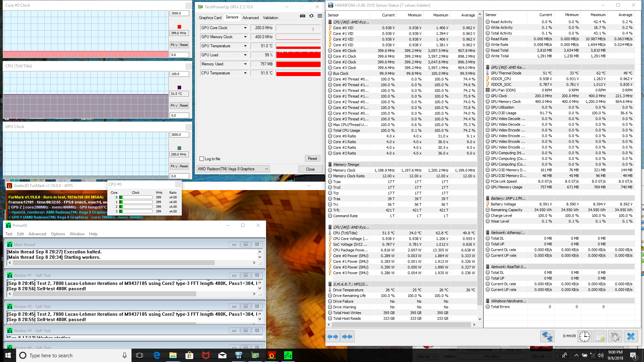Viewport: 644px width, 362px height.
Task: Click the volume speaker tray icon
Action: 601,355
